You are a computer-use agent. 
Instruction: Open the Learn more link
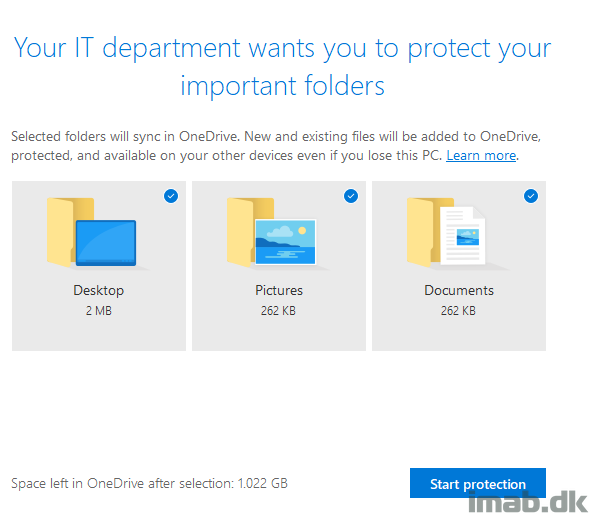point(481,156)
